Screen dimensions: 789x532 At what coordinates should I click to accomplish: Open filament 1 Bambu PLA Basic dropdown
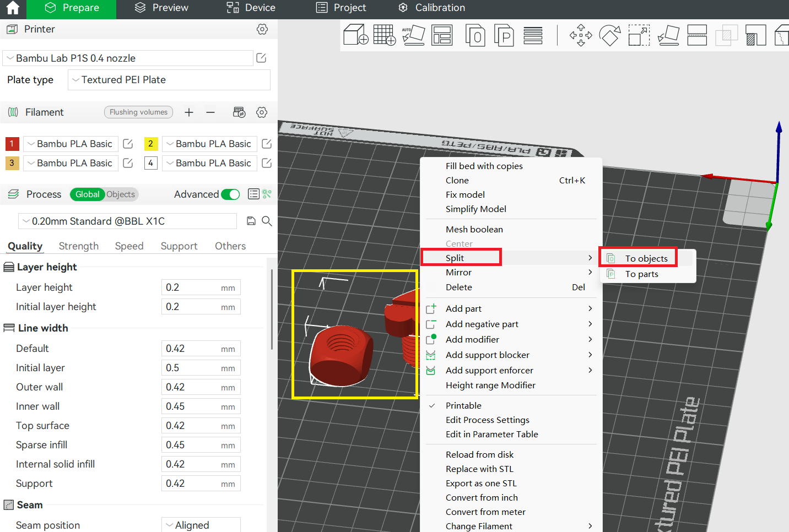[71, 144]
